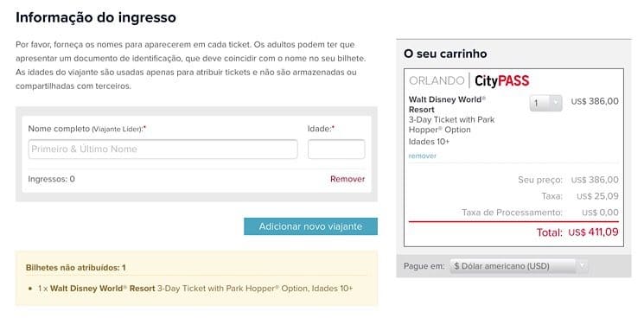
Task: Click the Orlando CityPASS logo
Action: [x=469, y=81]
